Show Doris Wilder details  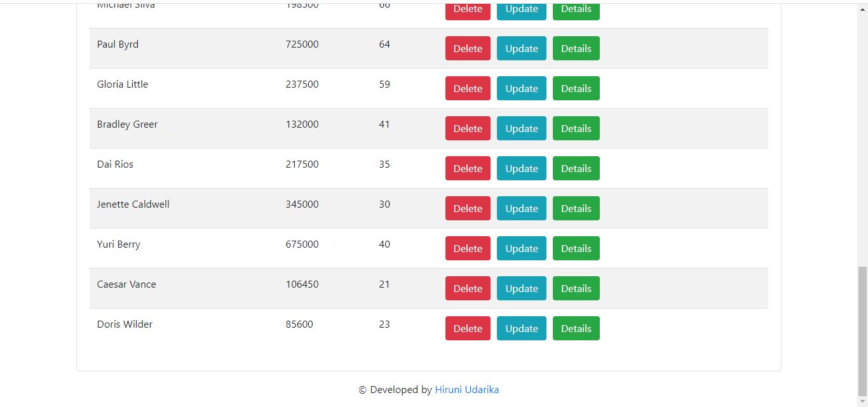tap(576, 328)
